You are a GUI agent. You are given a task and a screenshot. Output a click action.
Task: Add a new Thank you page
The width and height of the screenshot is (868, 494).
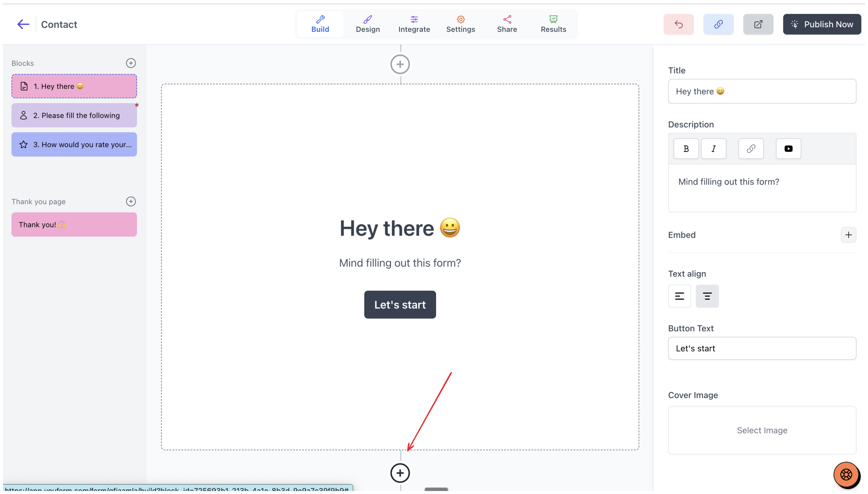pyautogui.click(x=131, y=201)
